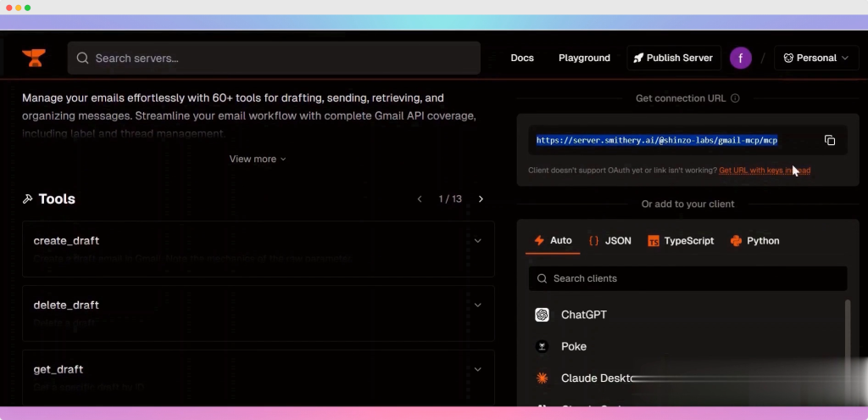
Task: Expand the create_draft tool
Action: pos(477,241)
